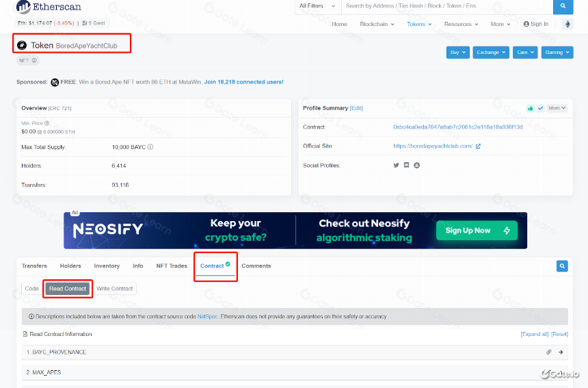This screenshot has height=388, width=588.
Task: Click Join 18,218 connected users link
Action: click(x=244, y=82)
